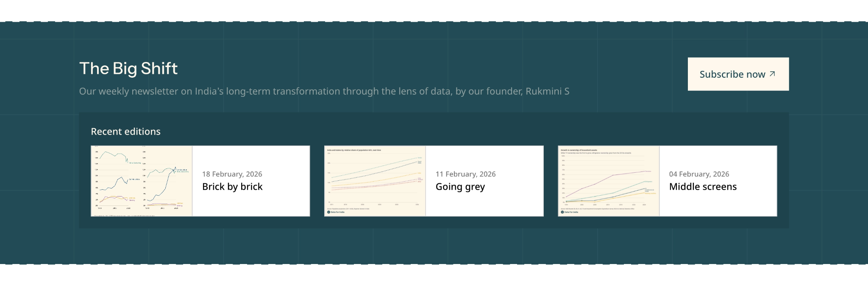Open the Going grey chart thumbnail

[x=375, y=181]
